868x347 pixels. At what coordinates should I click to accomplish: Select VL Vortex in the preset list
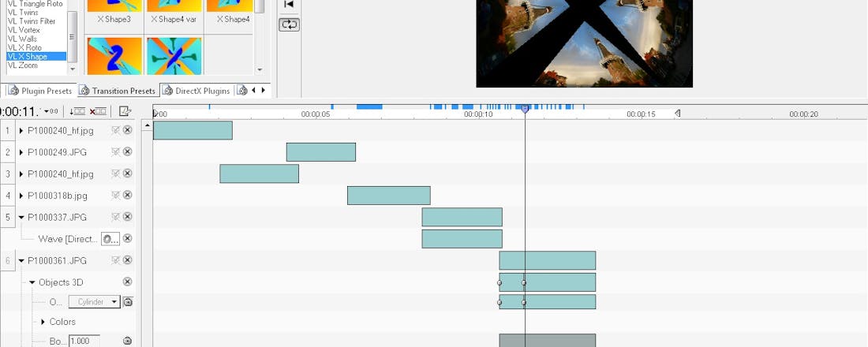(24, 30)
